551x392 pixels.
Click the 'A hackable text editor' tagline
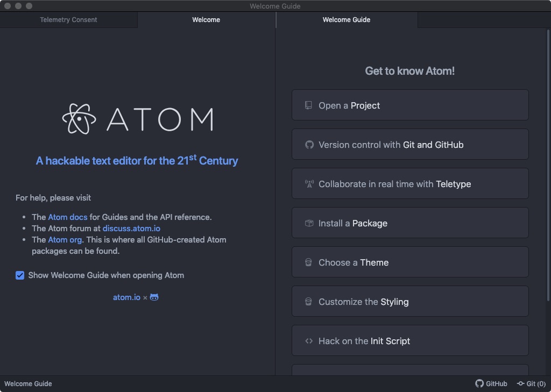[x=137, y=161]
